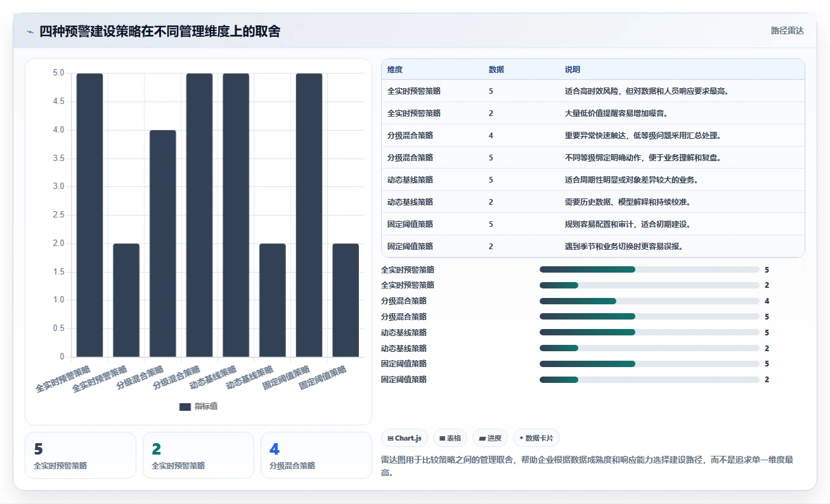Click the 路径雷达 label in the header
Image resolution: width=830 pixels, height=504 pixels.
[x=788, y=30]
